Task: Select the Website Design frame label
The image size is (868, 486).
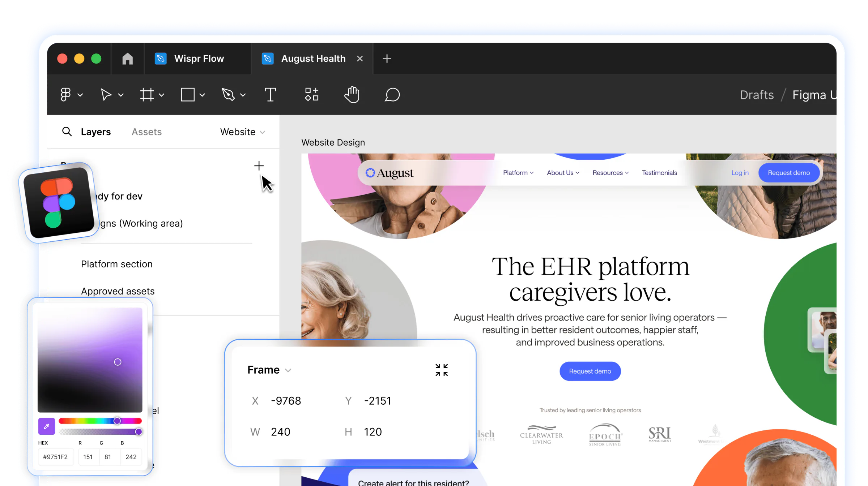Action: click(x=333, y=142)
